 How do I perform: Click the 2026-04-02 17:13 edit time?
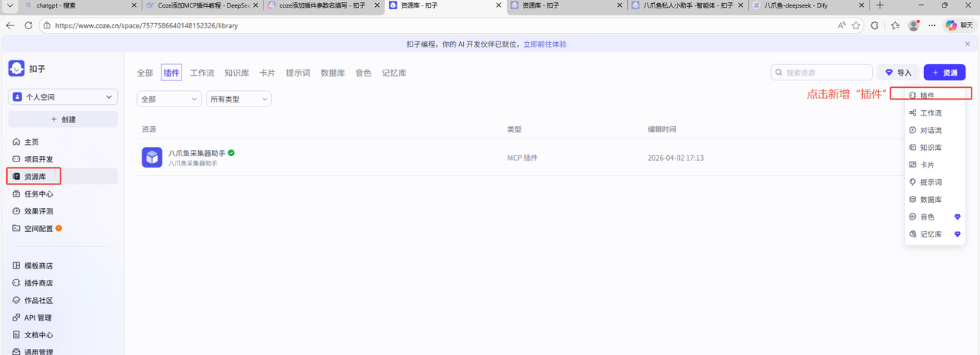[675, 158]
